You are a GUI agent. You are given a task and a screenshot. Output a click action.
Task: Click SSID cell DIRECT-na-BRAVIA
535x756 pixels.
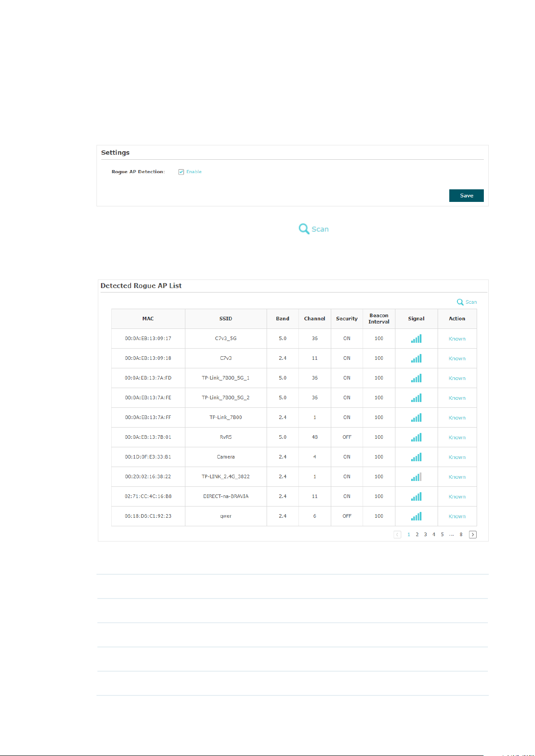click(x=226, y=496)
